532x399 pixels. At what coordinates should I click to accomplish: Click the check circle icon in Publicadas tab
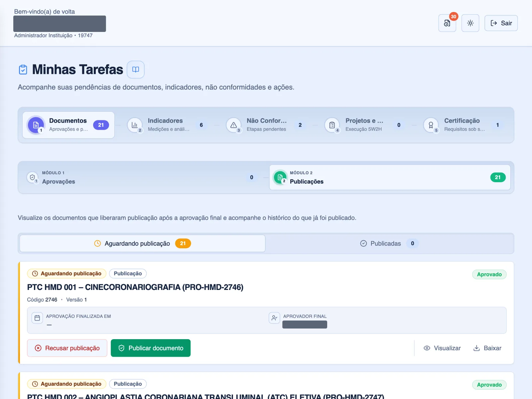point(363,243)
